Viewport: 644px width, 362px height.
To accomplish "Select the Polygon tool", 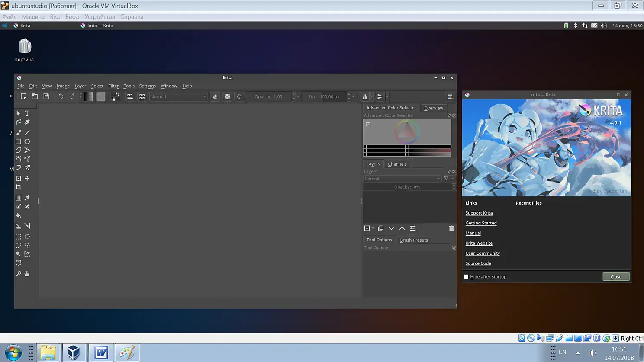I will tap(18, 150).
